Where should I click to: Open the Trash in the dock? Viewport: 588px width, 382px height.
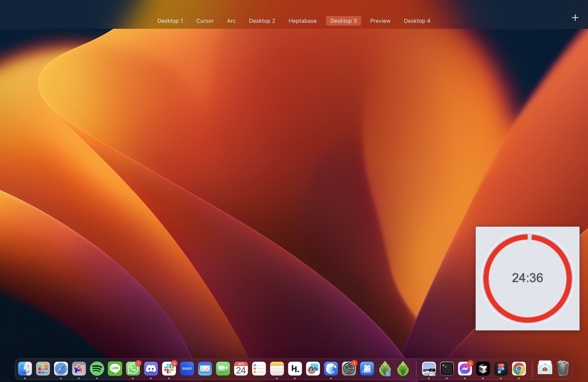click(563, 369)
